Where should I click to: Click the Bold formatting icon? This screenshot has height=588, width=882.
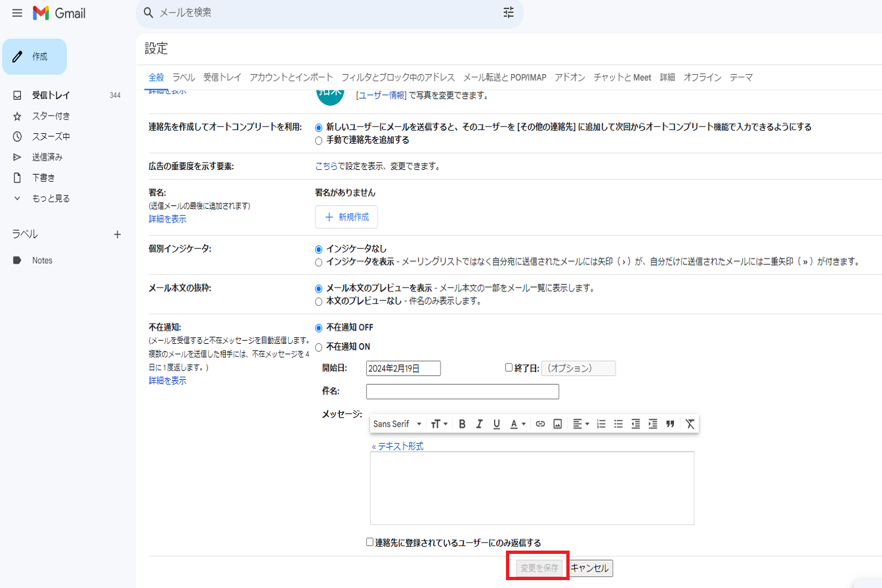tap(462, 424)
